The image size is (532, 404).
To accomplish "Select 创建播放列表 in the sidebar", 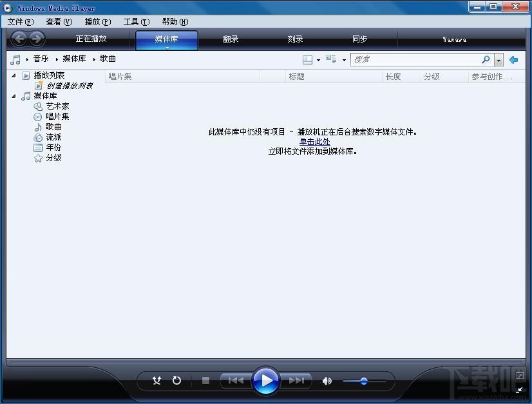I will [70, 86].
